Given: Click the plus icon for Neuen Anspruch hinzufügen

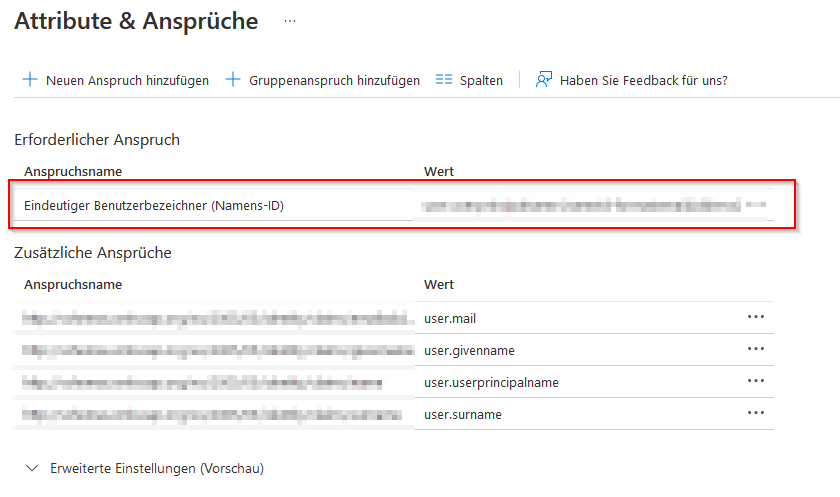Looking at the screenshot, I should pyautogui.click(x=30, y=80).
